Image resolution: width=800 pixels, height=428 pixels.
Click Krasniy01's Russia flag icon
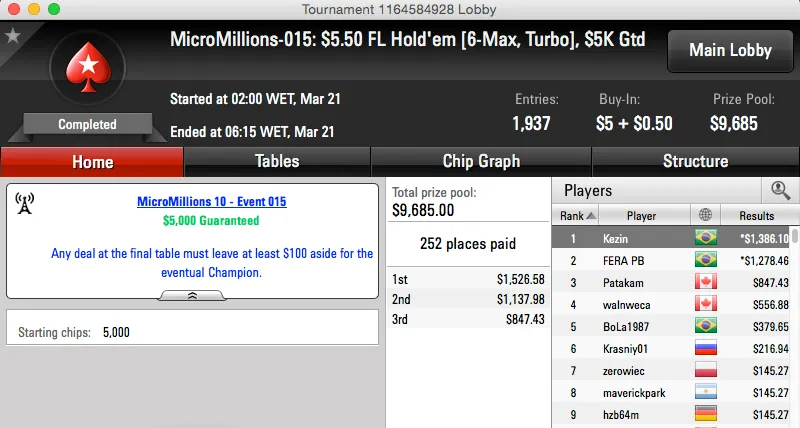[x=707, y=348]
